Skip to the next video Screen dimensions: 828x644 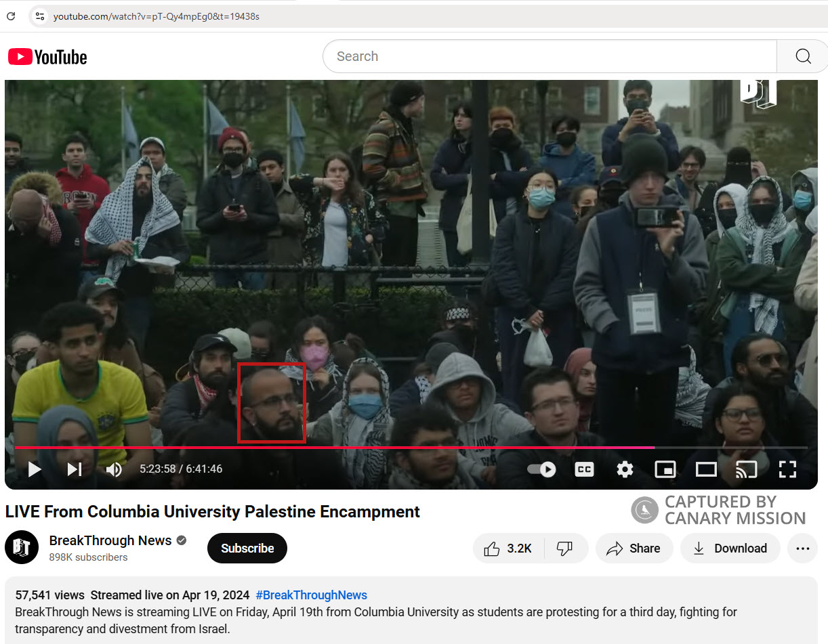pos(75,469)
